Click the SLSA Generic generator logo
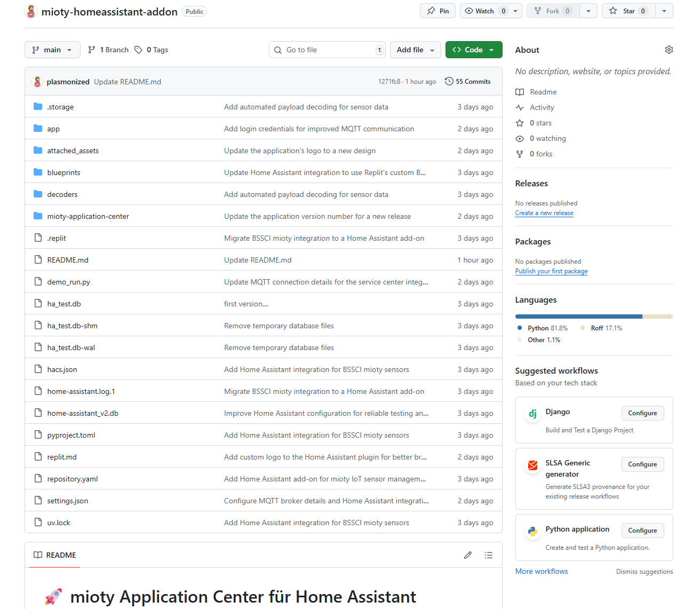The width and height of the screenshot is (700, 609). coord(532,465)
